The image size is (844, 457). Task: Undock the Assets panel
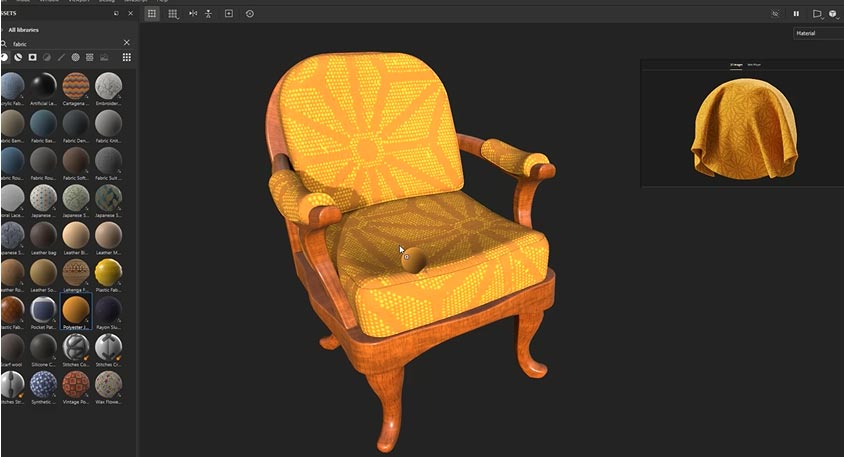[x=115, y=14]
